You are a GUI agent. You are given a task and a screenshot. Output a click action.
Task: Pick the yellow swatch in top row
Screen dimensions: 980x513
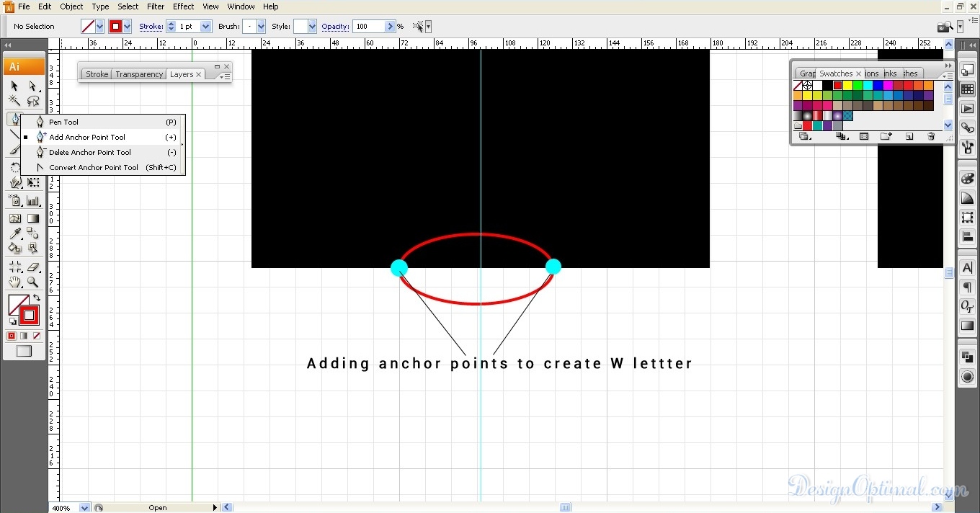[x=847, y=86]
